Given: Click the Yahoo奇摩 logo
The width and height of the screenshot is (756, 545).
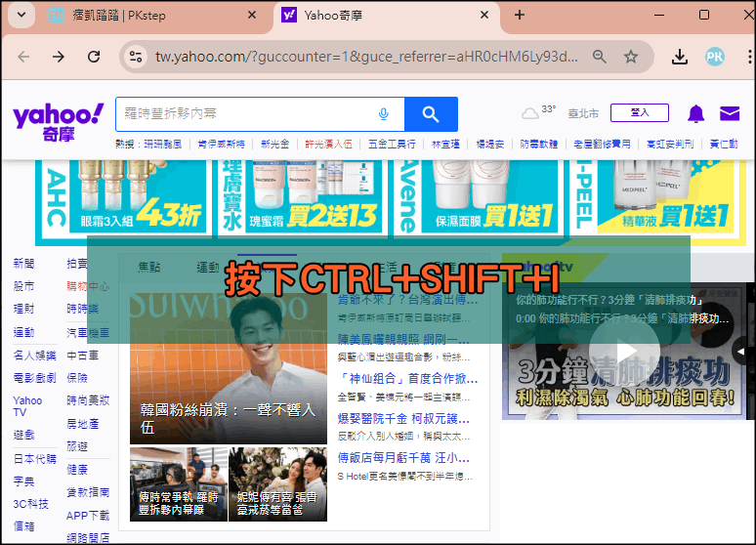Looking at the screenshot, I should (59, 120).
